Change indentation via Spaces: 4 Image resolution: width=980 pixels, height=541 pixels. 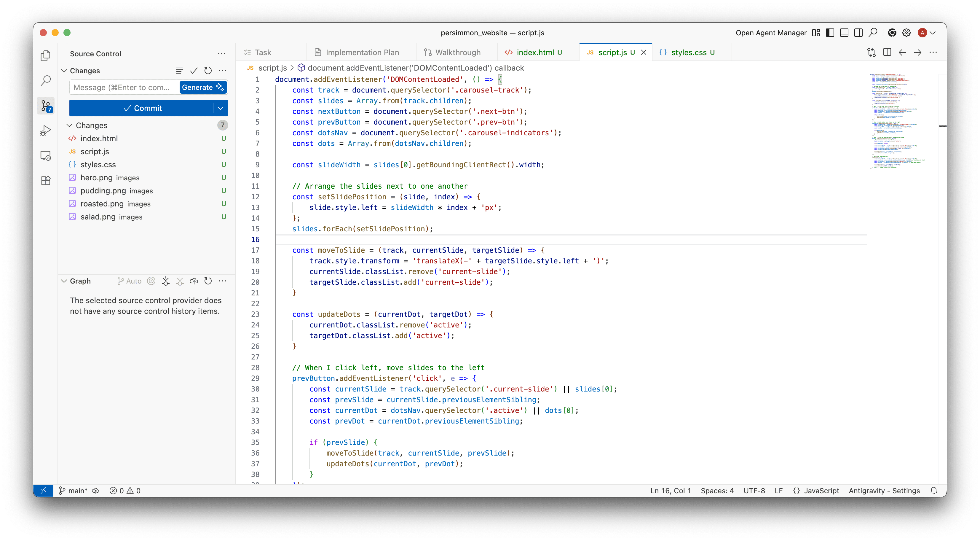tap(717, 491)
